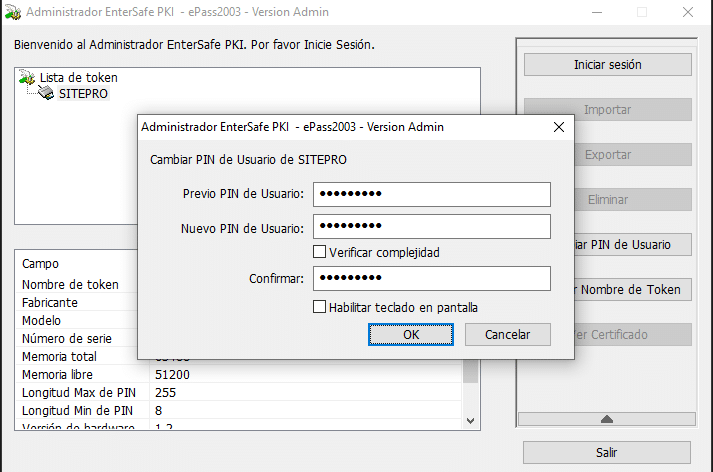713x472 pixels.
Task: Click the Cancelar button
Action: (x=507, y=335)
